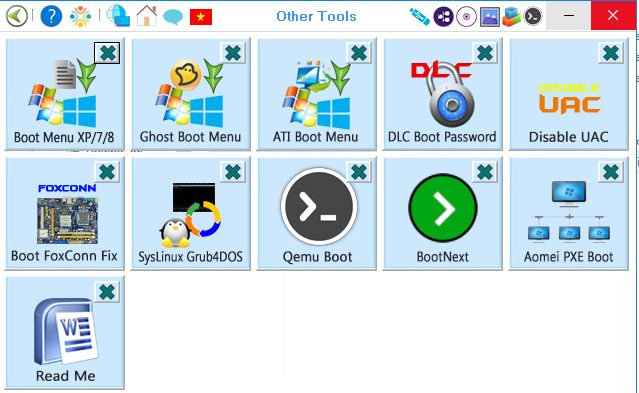
Task: Open the purple partition diagram icon
Action: click(443, 17)
